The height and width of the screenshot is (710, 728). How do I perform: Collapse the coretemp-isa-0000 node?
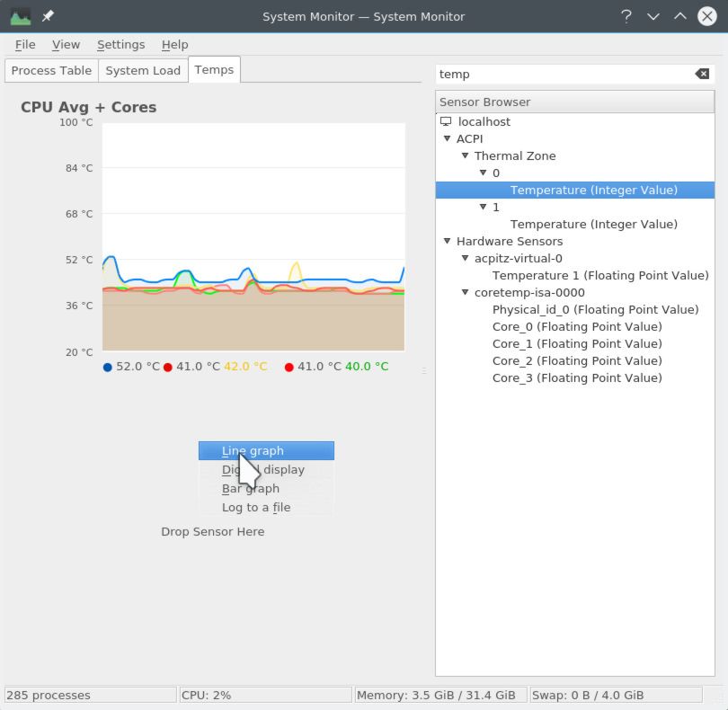[465, 292]
